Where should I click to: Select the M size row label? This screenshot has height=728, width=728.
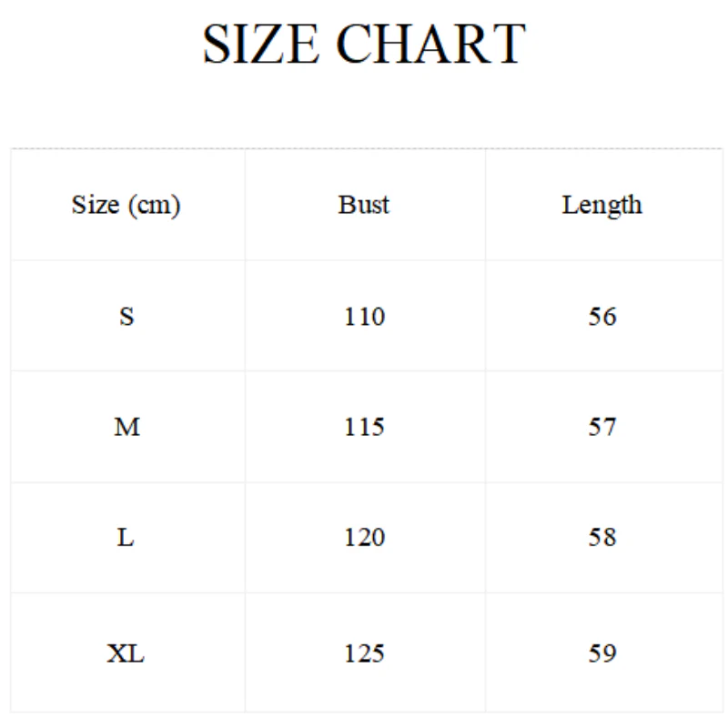coord(126,427)
